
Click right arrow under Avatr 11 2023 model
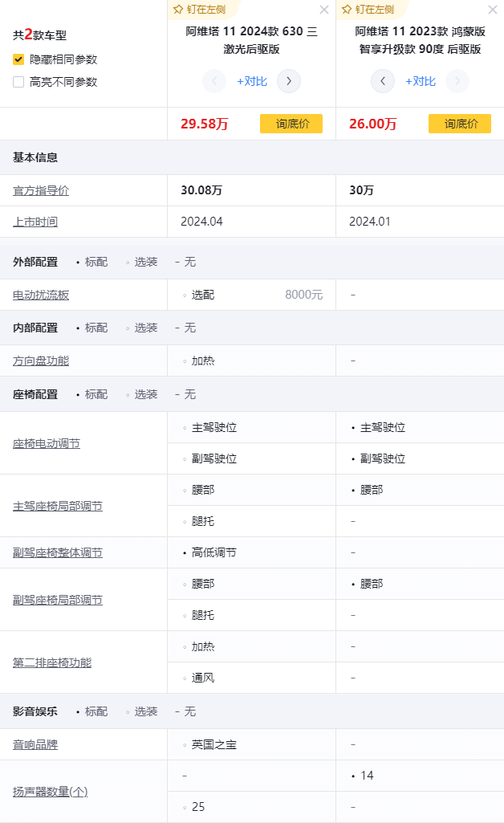[457, 81]
